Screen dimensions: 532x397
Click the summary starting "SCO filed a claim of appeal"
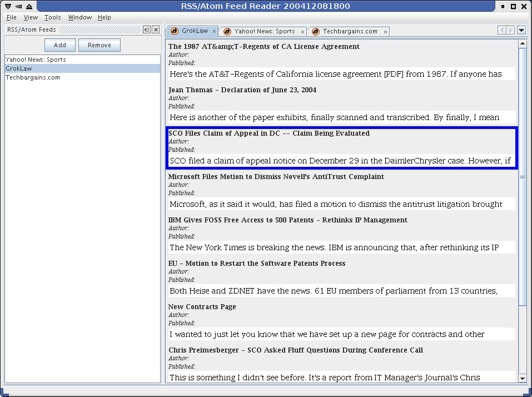342,161
